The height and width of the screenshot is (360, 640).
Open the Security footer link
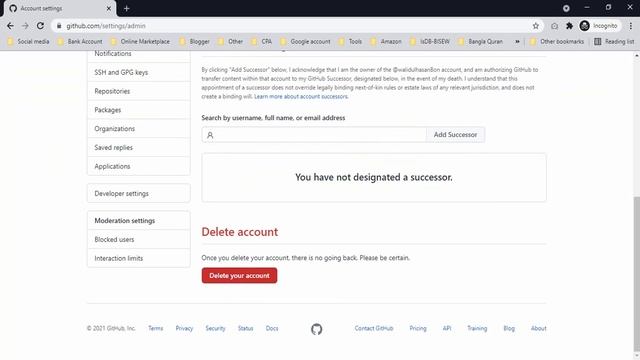tap(215, 328)
